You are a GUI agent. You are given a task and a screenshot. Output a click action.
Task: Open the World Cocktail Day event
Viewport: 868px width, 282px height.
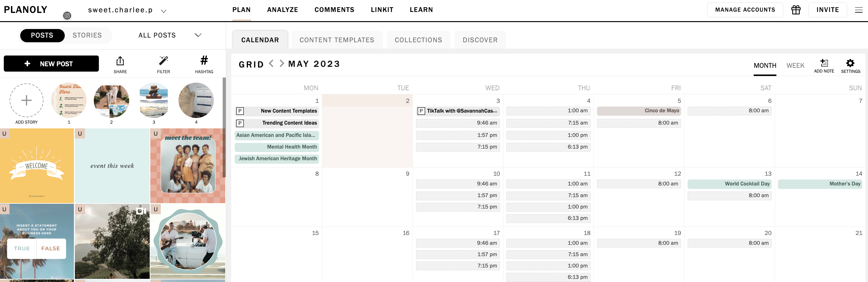pyautogui.click(x=729, y=184)
